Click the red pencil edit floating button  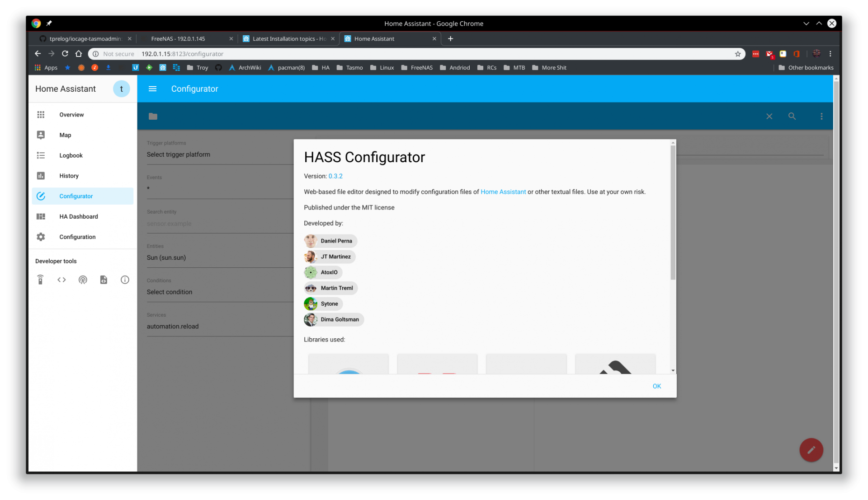811,450
